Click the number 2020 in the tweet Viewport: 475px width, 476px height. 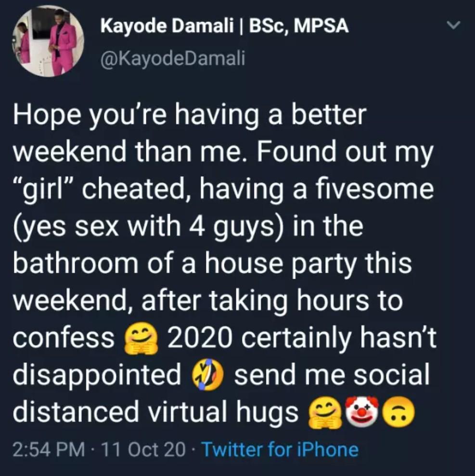[x=201, y=337]
